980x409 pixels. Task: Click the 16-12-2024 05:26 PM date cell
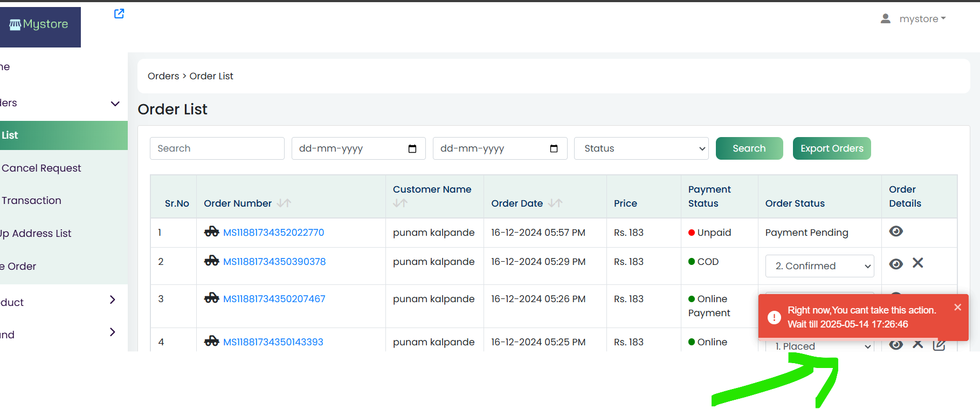[538, 299]
